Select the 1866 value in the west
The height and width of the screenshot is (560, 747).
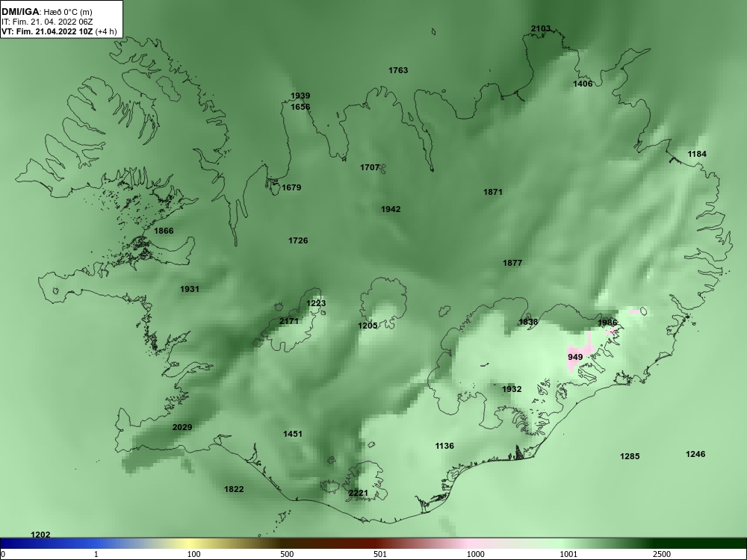[x=164, y=231]
